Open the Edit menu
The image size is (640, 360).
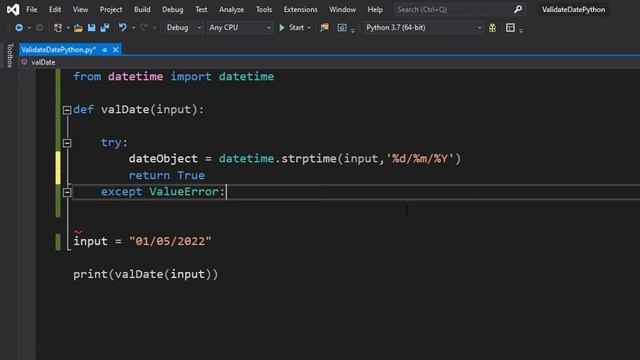55,9
